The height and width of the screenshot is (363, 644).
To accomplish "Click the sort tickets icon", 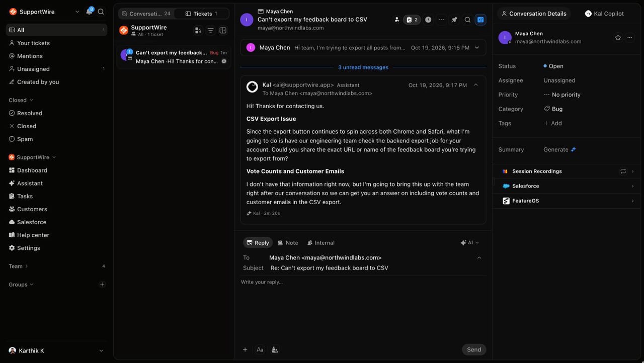I will [198, 31].
